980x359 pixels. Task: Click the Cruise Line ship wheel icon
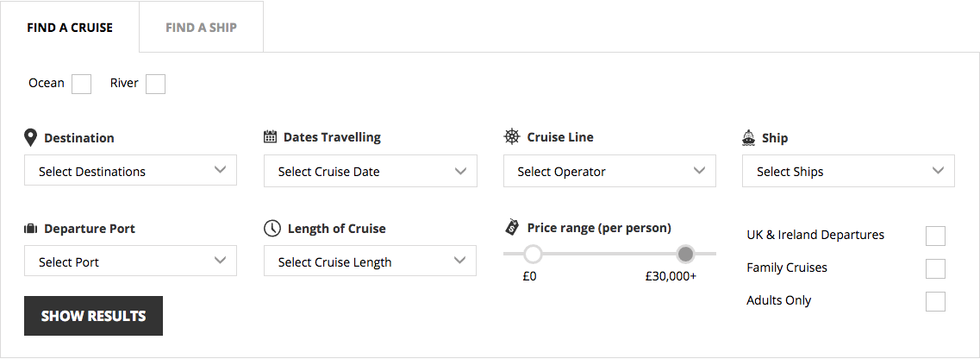511,136
